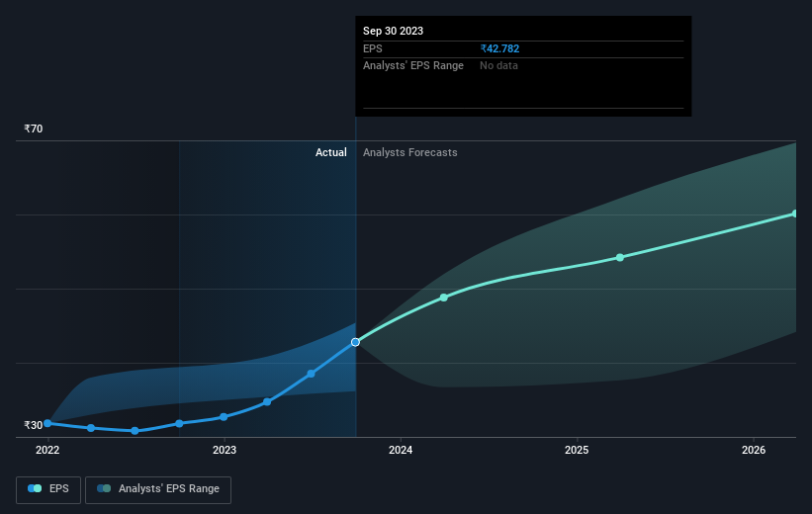Click the ₹70 y-axis label
Screen dimensions: 812x514
(34, 128)
